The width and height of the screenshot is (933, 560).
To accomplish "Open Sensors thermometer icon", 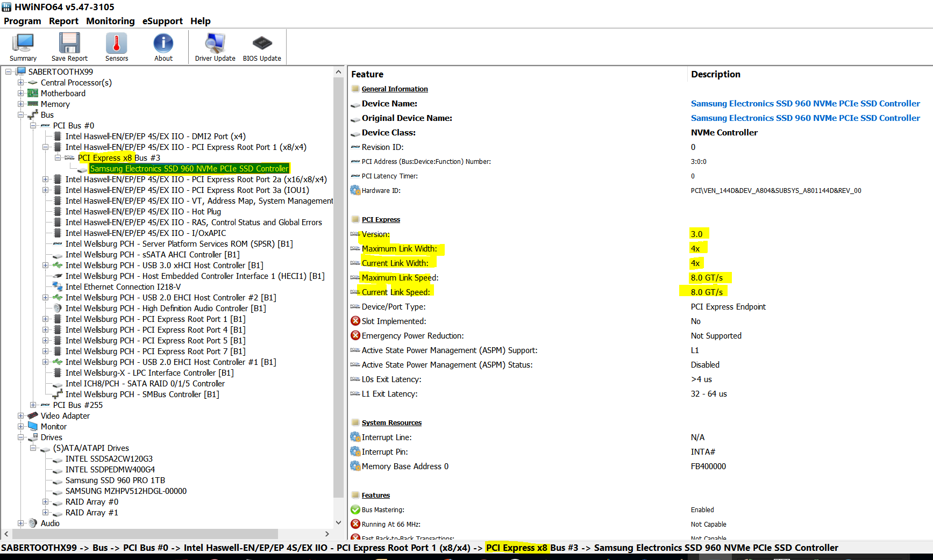I will click(x=116, y=43).
